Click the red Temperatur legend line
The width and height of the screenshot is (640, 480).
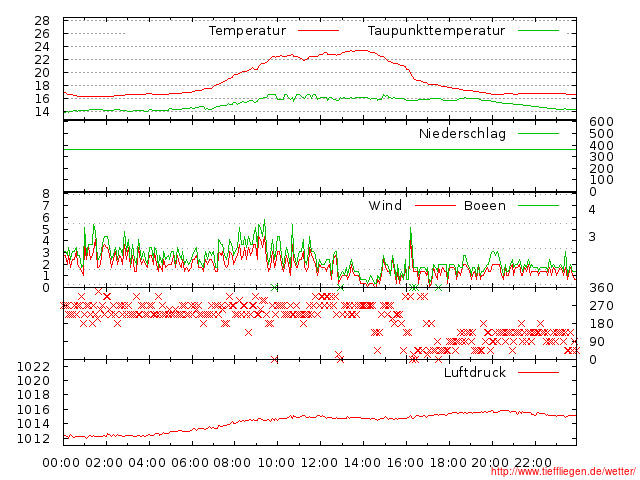click(318, 31)
